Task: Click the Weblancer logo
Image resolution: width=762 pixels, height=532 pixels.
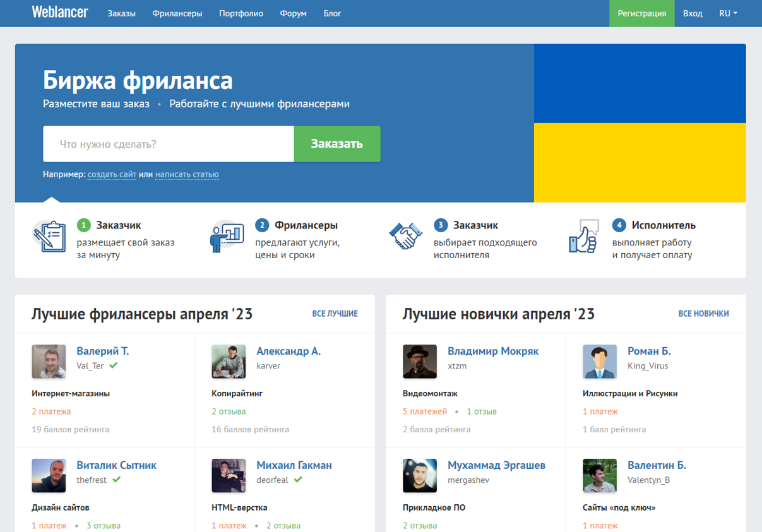Action: coord(60,13)
